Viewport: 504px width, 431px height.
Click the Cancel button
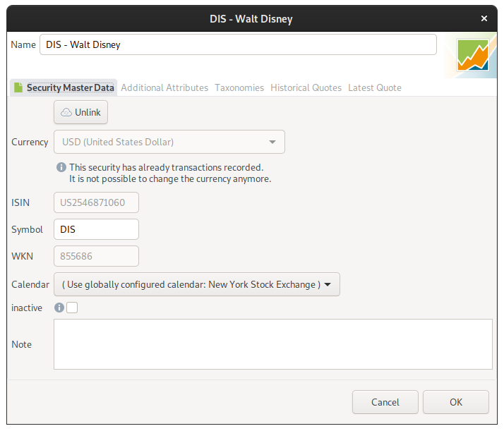point(385,402)
